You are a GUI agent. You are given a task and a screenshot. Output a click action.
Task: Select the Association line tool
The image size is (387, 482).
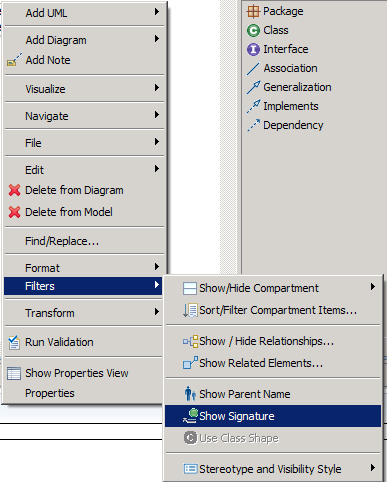(x=253, y=68)
